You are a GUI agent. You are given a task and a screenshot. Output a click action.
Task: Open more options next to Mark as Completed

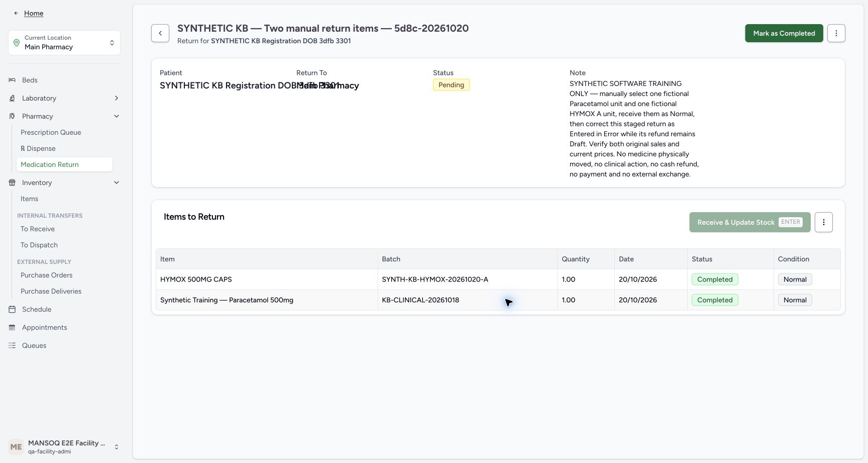pos(836,33)
